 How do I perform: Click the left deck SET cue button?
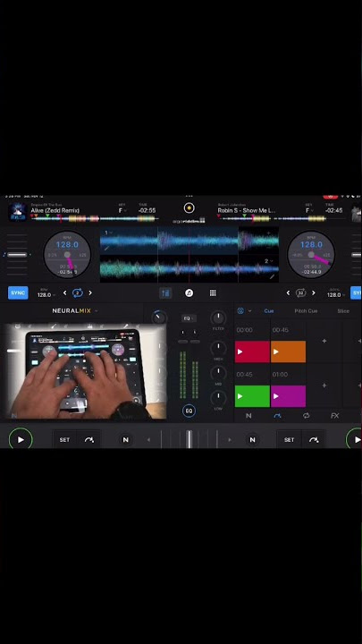[64, 439]
